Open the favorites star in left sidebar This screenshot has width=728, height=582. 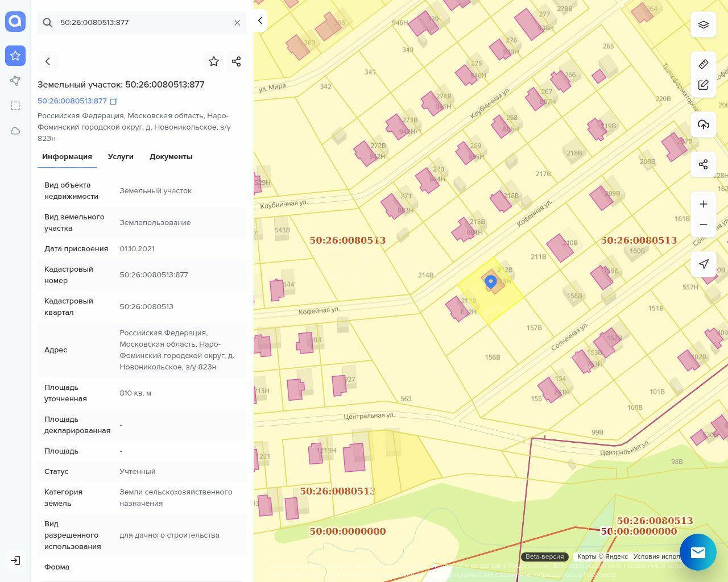pos(15,56)
